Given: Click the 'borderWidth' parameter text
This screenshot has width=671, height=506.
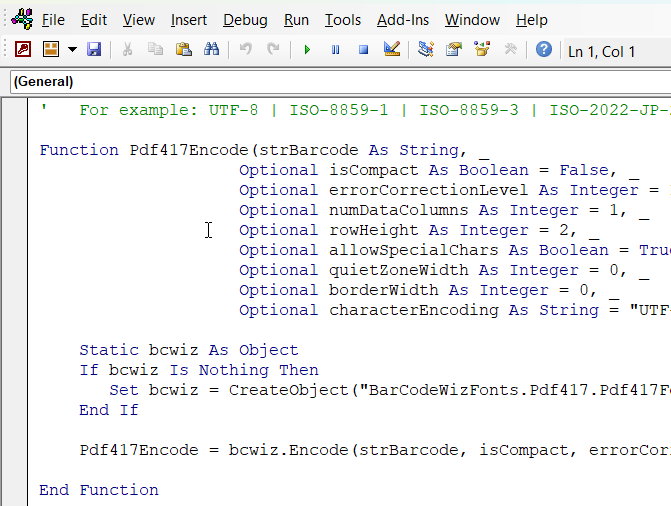Looking at the screenshot, I should point(383,290).
